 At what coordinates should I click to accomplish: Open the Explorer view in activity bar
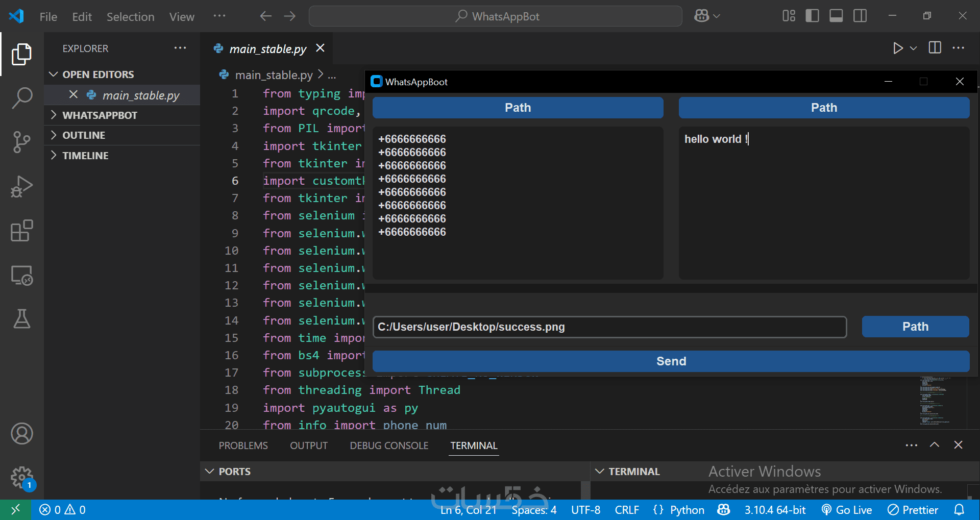tap(21, 54)
